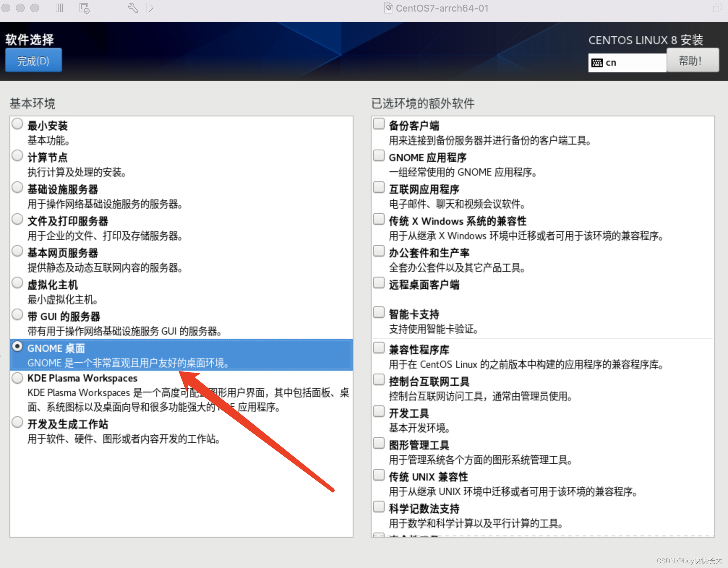Click description 基本开发环境。
This screenshot has width=728, height=568.
click(x=419, y=428)
